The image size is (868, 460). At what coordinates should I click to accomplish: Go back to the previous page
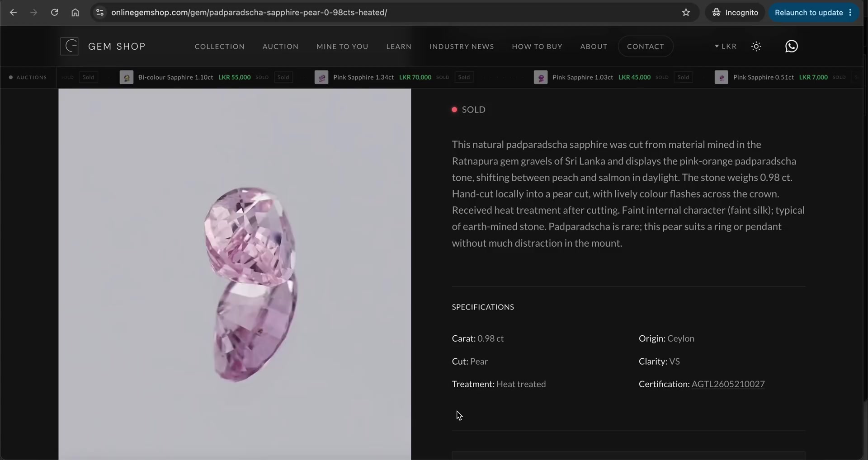13,12
